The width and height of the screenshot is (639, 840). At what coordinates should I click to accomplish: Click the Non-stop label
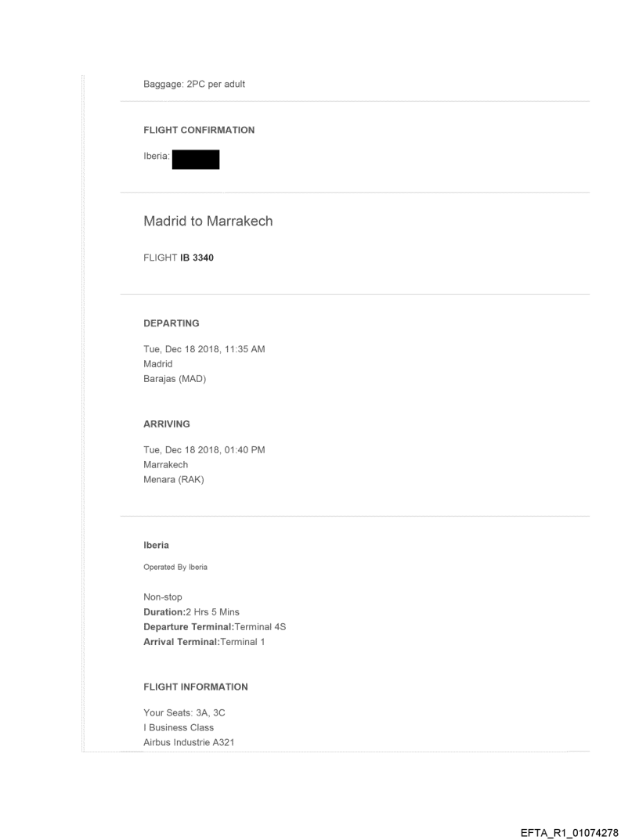pyautogui.click(x=162, y=597)
